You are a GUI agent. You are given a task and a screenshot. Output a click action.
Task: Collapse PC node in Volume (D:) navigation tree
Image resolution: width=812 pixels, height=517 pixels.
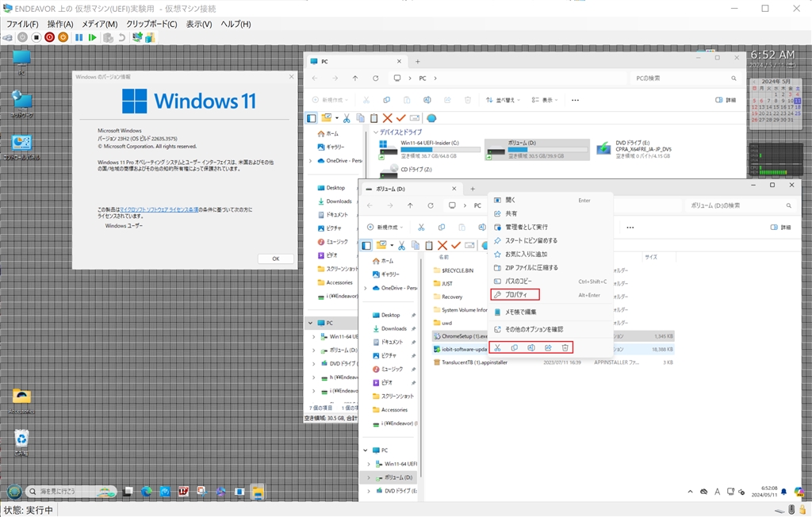tap(366, 450)
